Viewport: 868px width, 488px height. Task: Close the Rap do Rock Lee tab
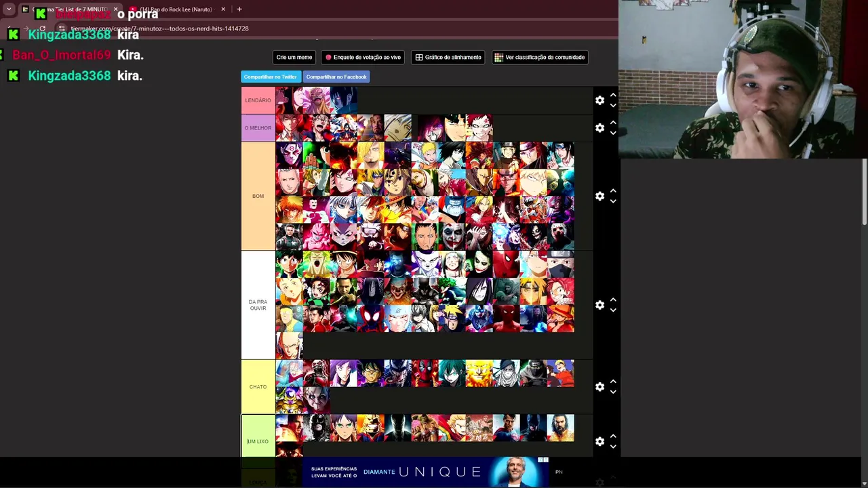[x=223, y=9]
